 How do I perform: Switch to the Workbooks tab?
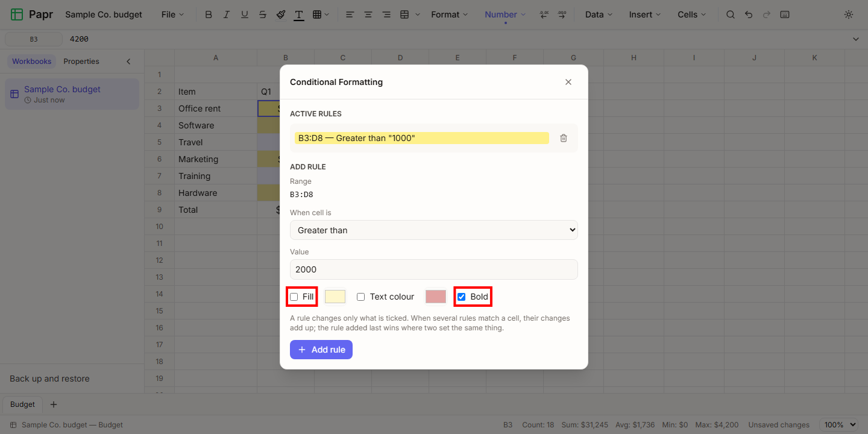click(x=32, y=61)
